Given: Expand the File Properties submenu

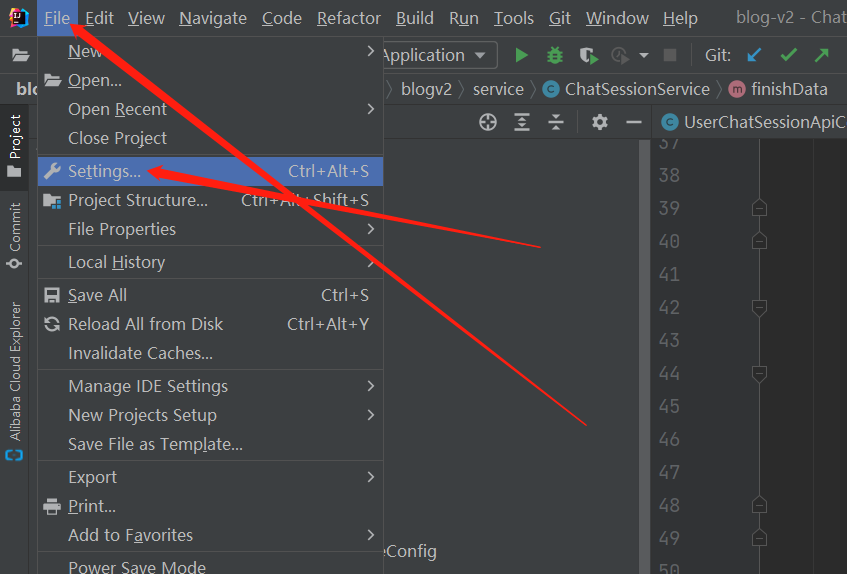Looking at the screenshot, I should tap(211, 229).
